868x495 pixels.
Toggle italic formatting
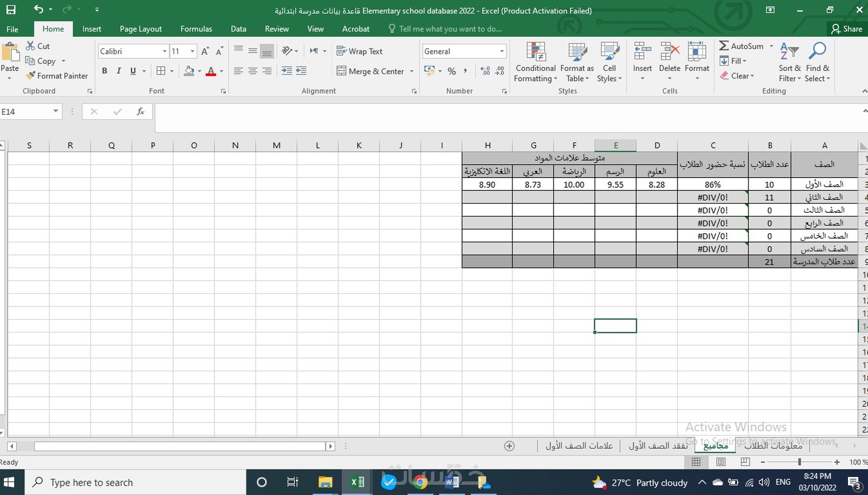[118, 71]
